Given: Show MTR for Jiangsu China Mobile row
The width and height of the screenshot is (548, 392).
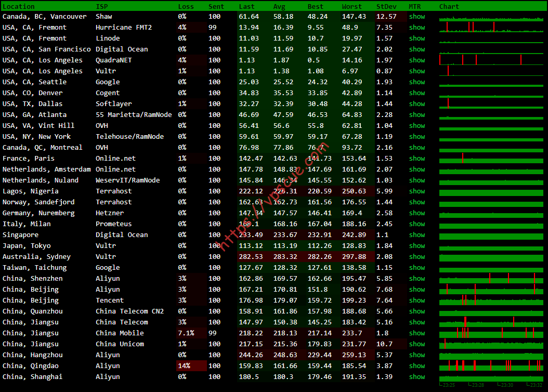Looking at the screenshot, I should point(417,333).
